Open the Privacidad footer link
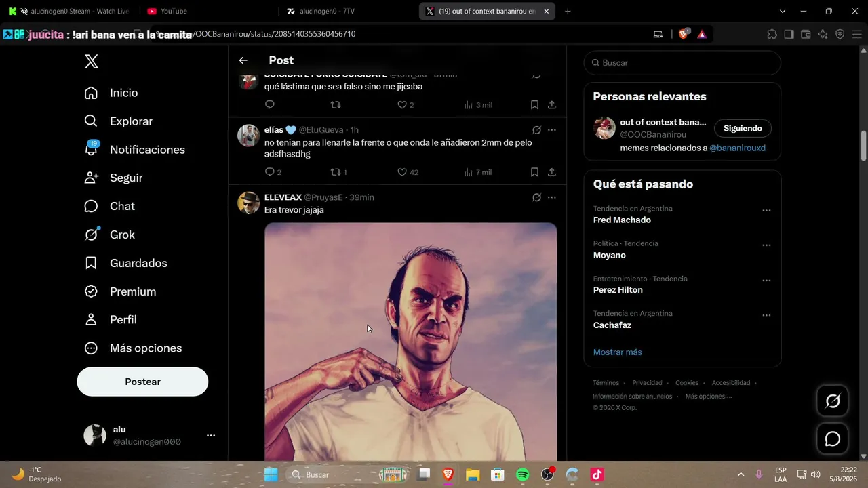The height and width of the screenshot is (488, 868). (x=647, y=383)
